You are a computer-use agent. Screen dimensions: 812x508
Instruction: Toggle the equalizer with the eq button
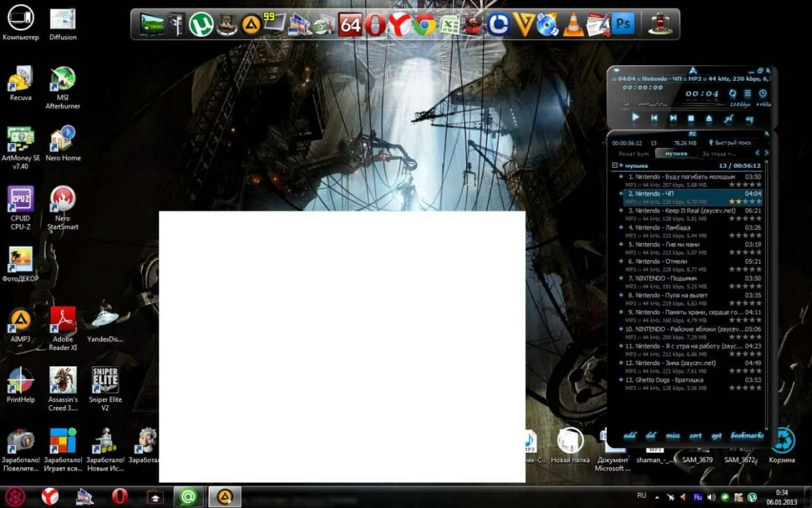750,119
